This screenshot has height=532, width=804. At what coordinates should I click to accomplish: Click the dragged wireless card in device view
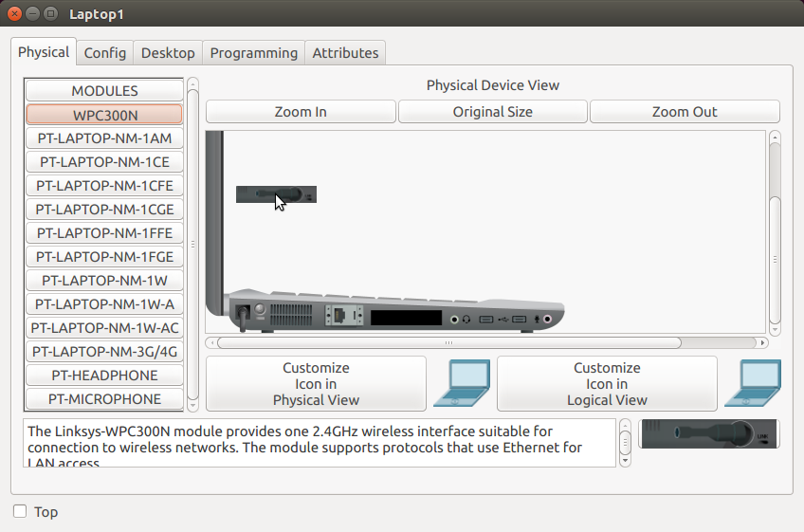[x=276, y=194]
